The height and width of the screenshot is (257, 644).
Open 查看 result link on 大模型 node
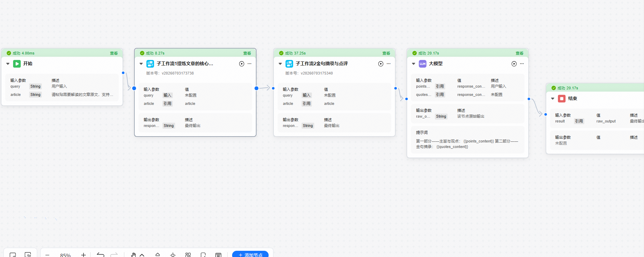[x=520, y=53]
